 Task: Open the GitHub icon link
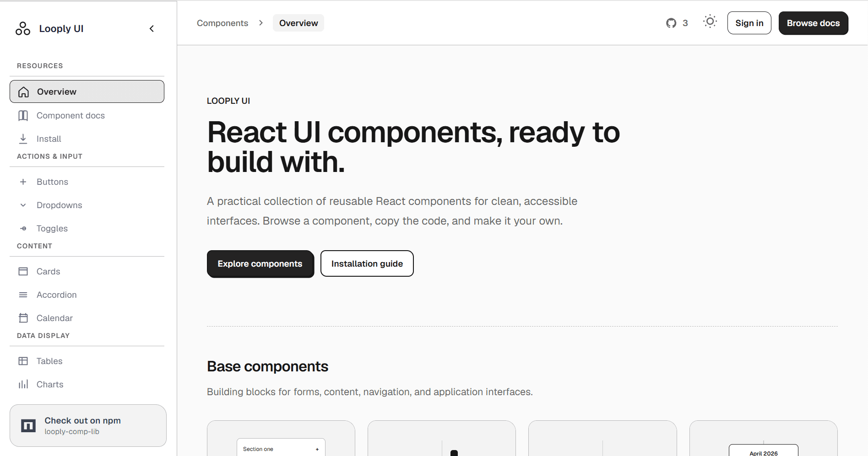(671, 23)
